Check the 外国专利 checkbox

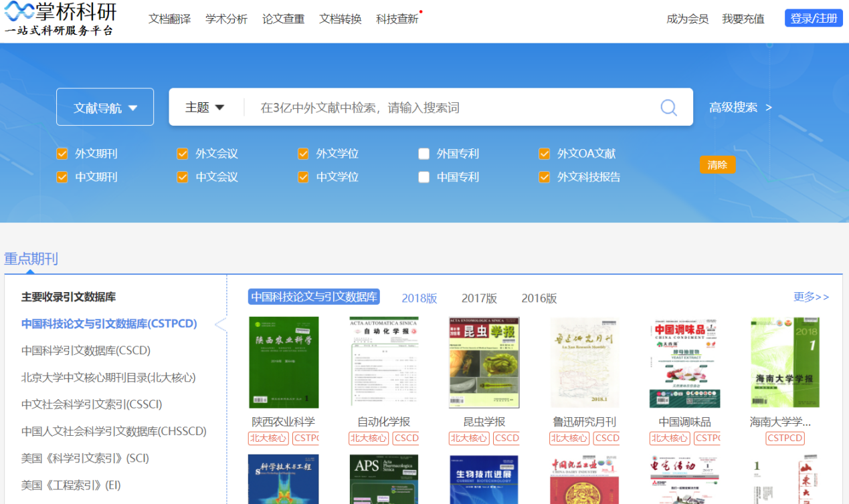click(x=423, y=154)
